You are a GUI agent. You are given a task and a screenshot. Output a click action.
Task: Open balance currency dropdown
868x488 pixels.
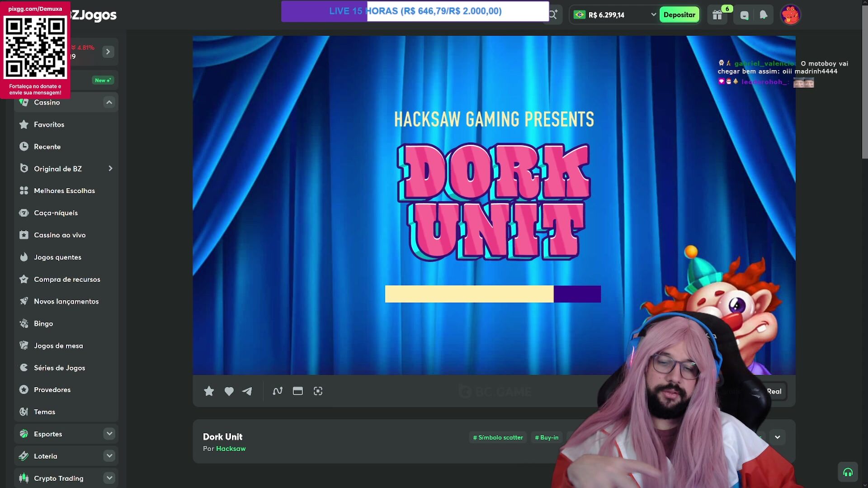pos(653,14)
